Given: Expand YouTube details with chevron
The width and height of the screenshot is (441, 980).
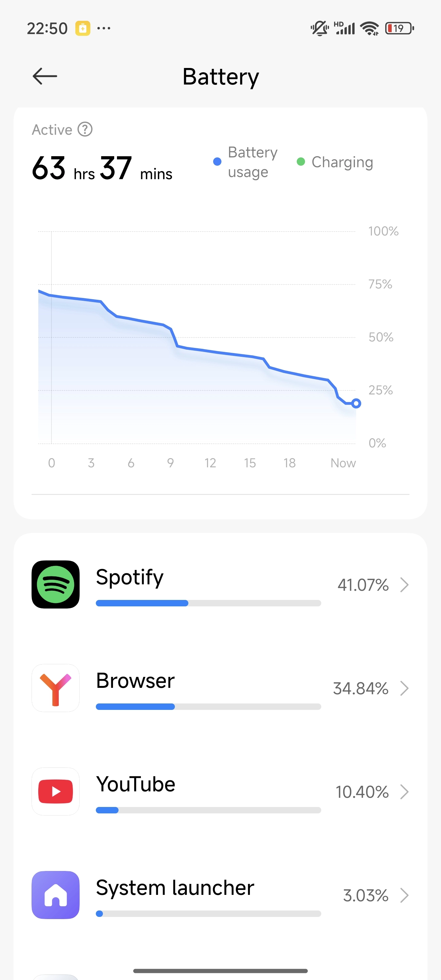Looking at the screenshot, I should pyautogui.click(x=404, y=792).
